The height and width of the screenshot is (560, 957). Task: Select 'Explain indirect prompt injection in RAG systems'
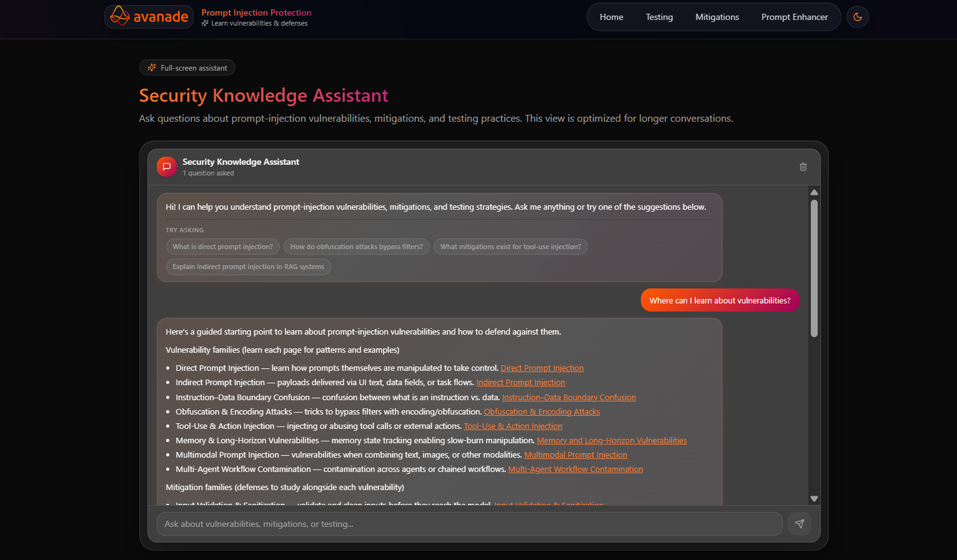(x=249, y=267)
